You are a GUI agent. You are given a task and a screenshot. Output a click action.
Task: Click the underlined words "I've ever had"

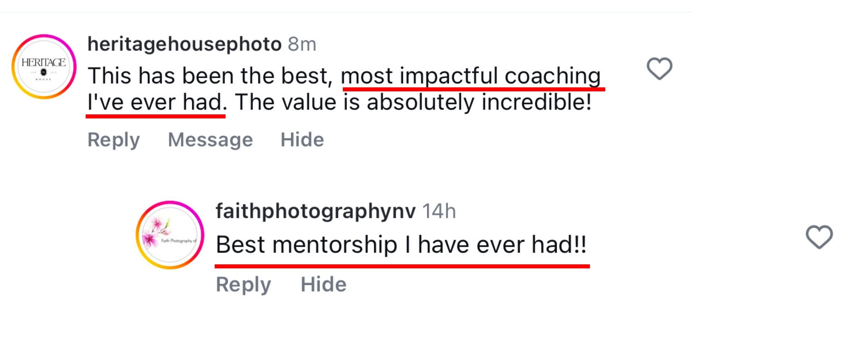(x=155, y=102)
